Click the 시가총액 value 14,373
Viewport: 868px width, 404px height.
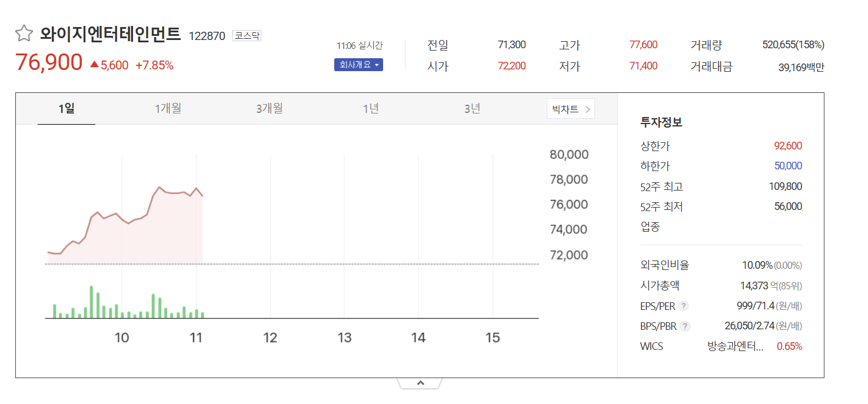point(754,286)
